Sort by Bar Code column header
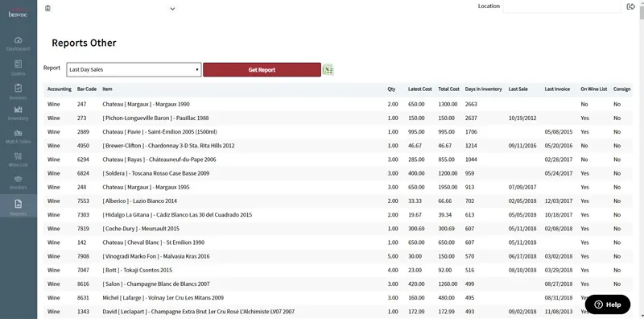The width and height of the screenshot is (644, 319). coord(87,89)
